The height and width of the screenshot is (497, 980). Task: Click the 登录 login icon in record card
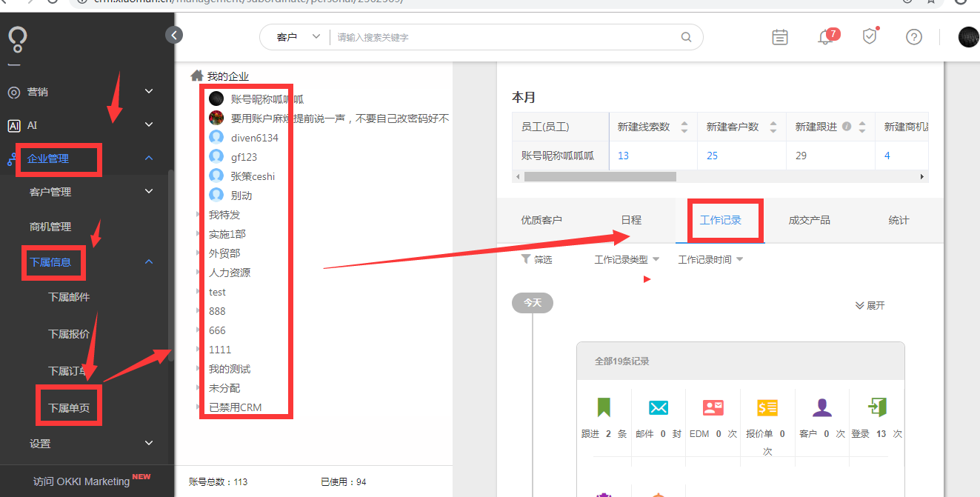pos(876,407)
